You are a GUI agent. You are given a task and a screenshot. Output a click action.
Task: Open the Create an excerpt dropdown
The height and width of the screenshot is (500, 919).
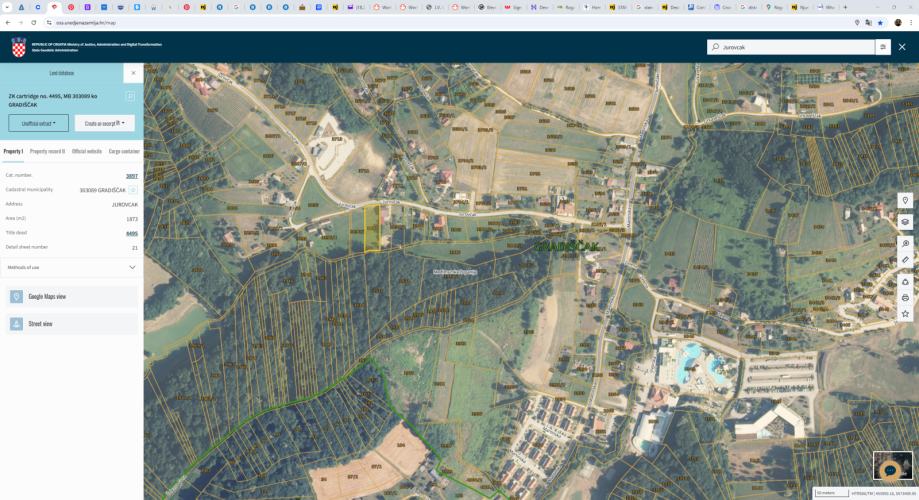click(x=104, y=123)
